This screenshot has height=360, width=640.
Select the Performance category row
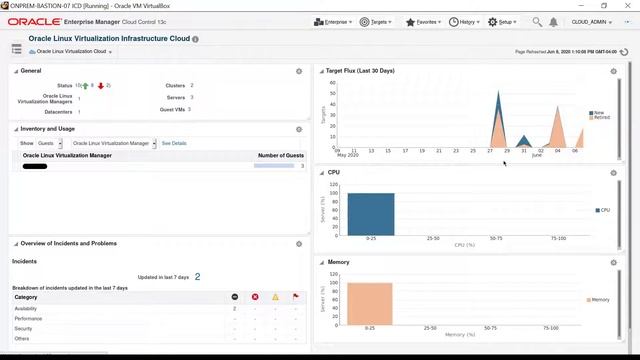pos(159,319)
